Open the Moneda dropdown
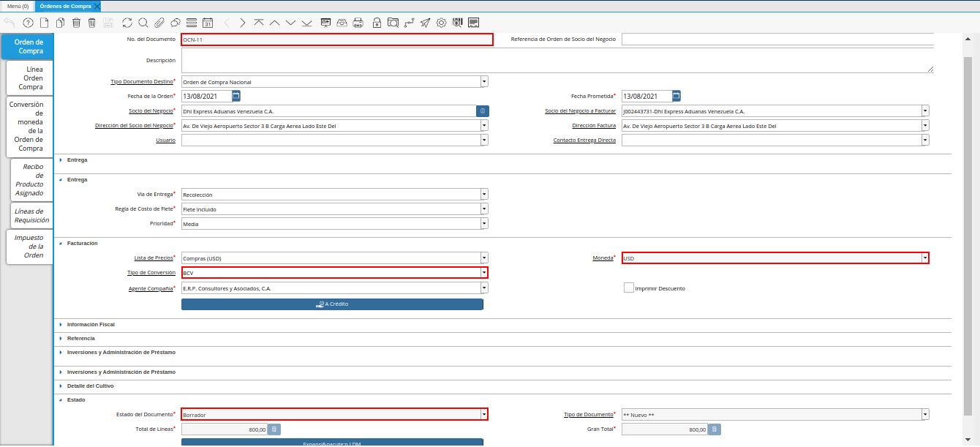 pos(924,258)
